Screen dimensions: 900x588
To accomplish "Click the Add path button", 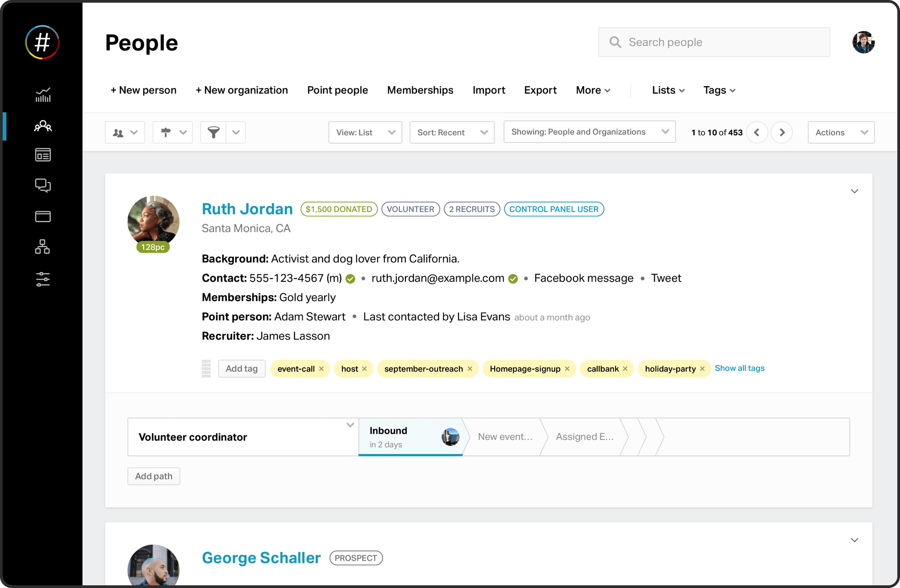I will click(x=154, y=476).
